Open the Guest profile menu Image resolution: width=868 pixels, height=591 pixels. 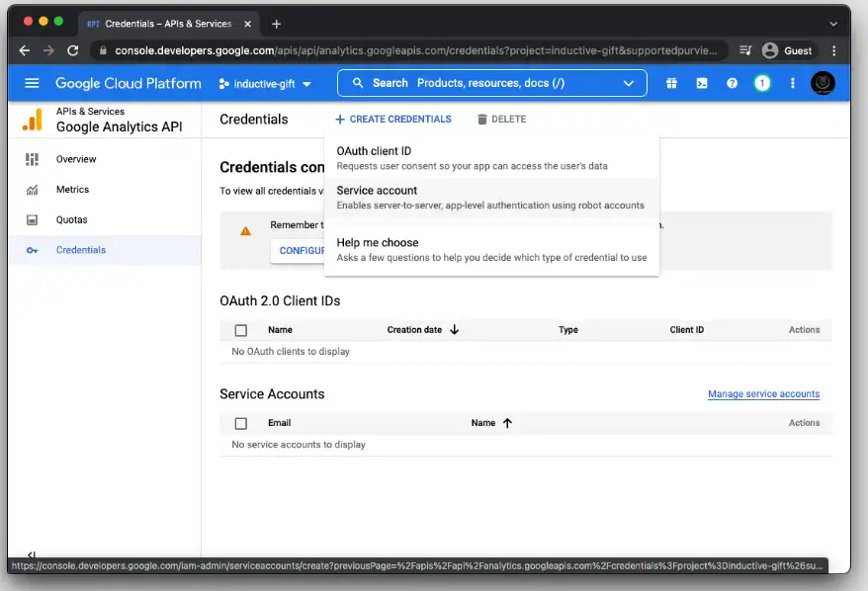tap(787, 50)
